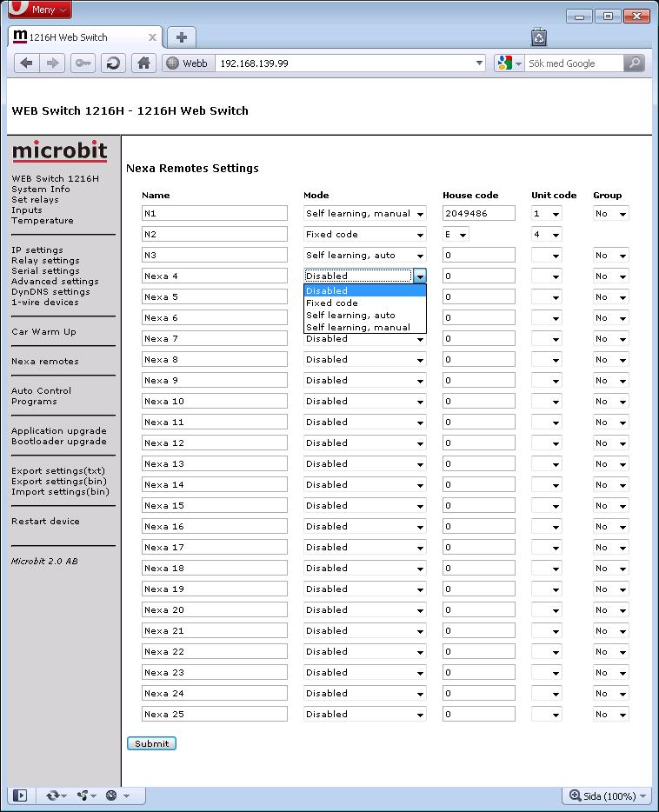Click Restart device
Viewport: 659px width, 812px height.
coord(45,521)
